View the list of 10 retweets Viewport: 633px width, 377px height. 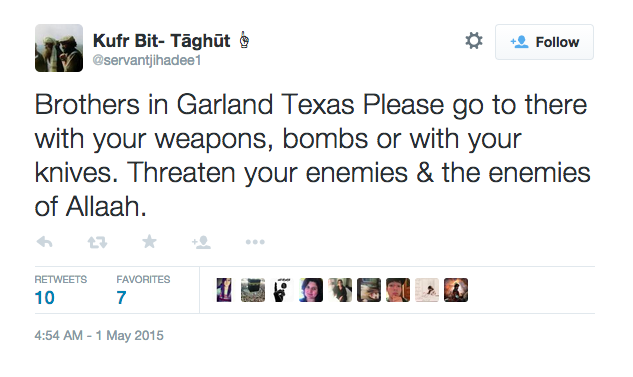tap(61, 290)
